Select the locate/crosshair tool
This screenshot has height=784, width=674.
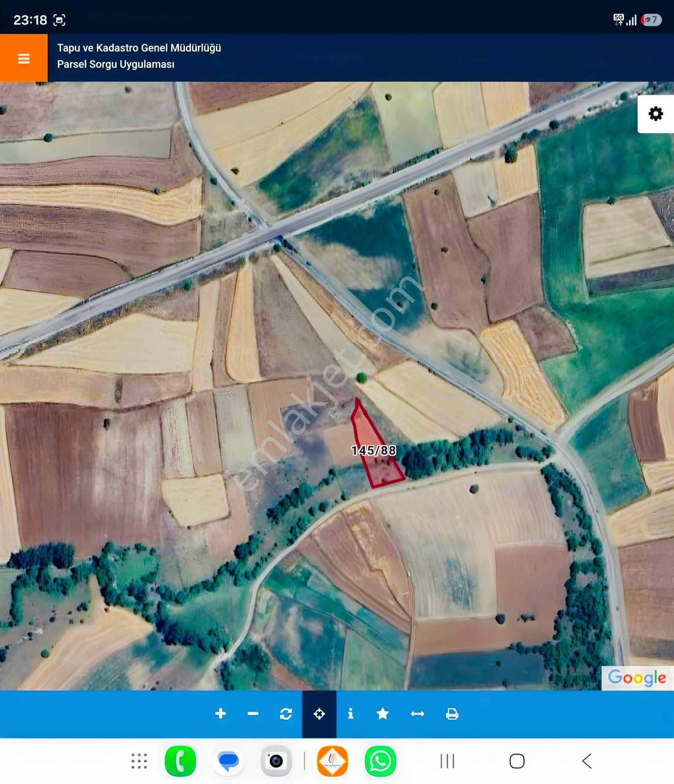click(x=319, y=714)
